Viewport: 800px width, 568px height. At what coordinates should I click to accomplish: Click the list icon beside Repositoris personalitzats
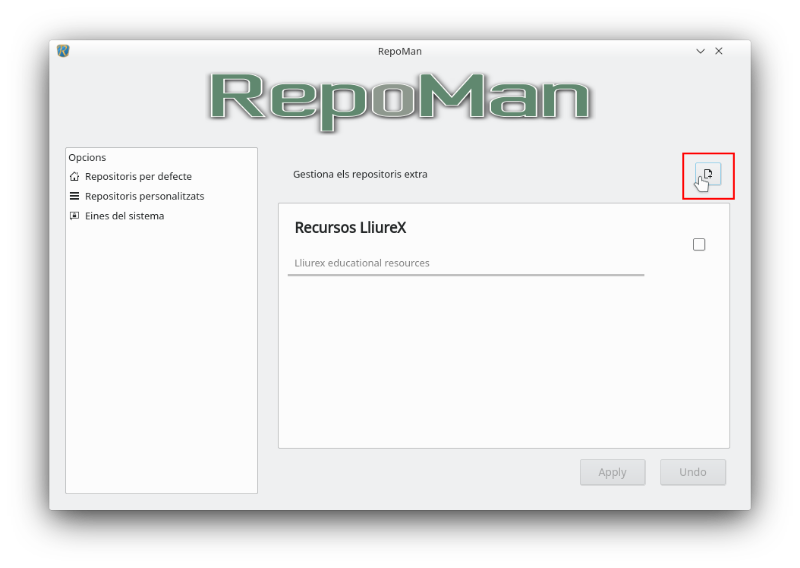74,196
